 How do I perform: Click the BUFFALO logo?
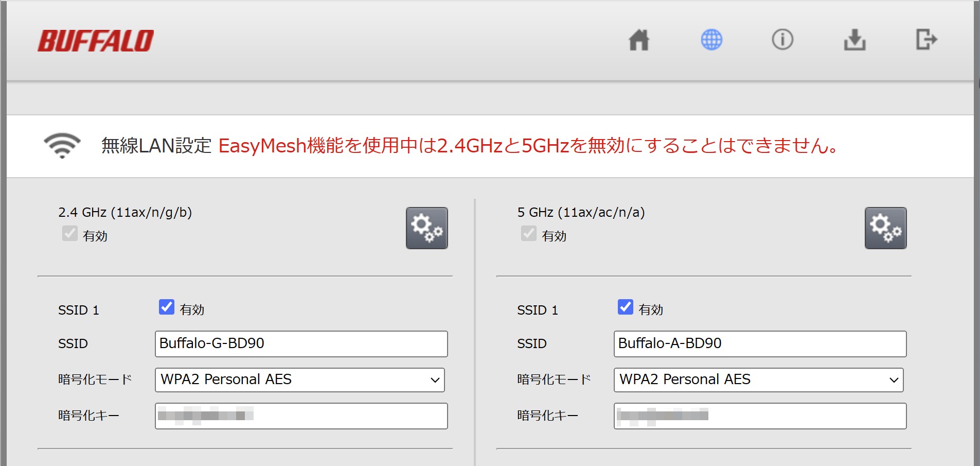click(x=96, y=41)
